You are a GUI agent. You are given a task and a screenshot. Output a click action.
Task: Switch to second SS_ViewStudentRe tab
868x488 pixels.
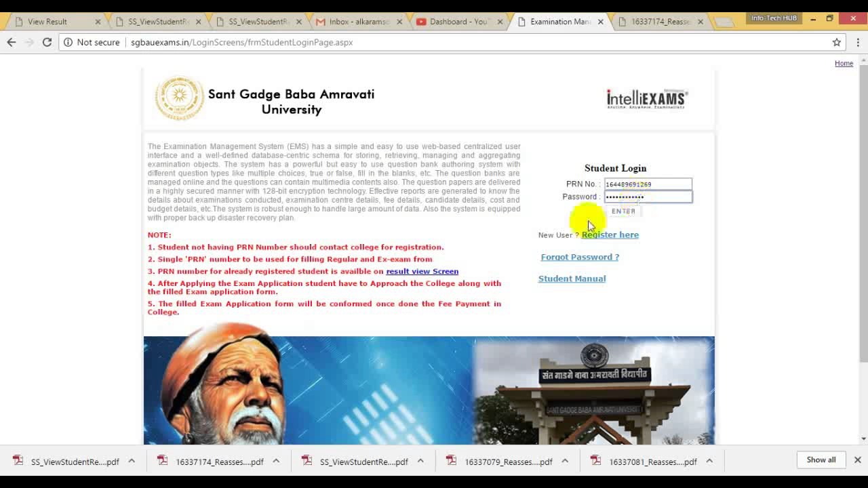258,22
